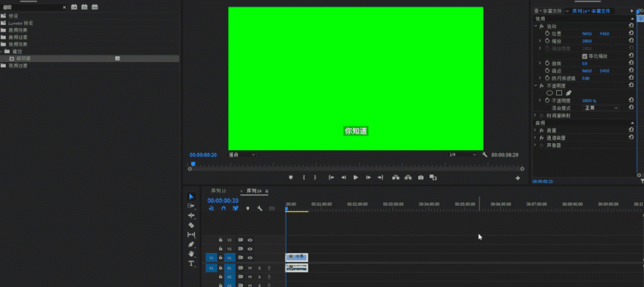
Task: Select the subtitle clip on track V1
Action: coord(297,257)
